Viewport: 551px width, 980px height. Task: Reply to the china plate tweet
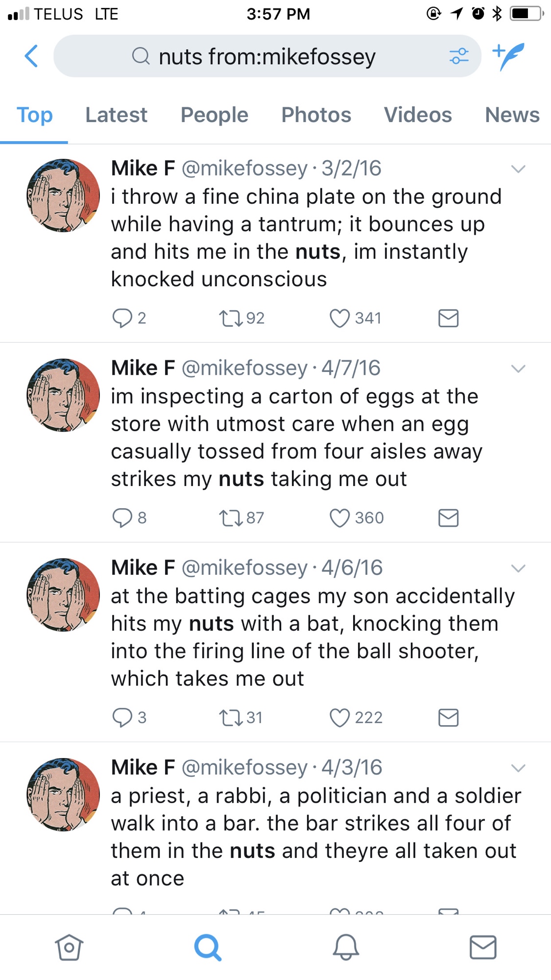[122, 318]
